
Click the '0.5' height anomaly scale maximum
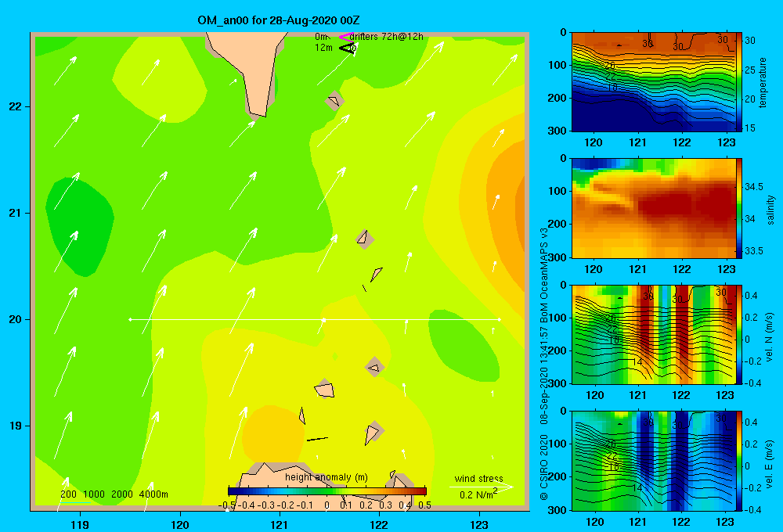click(x=424, y=505)
